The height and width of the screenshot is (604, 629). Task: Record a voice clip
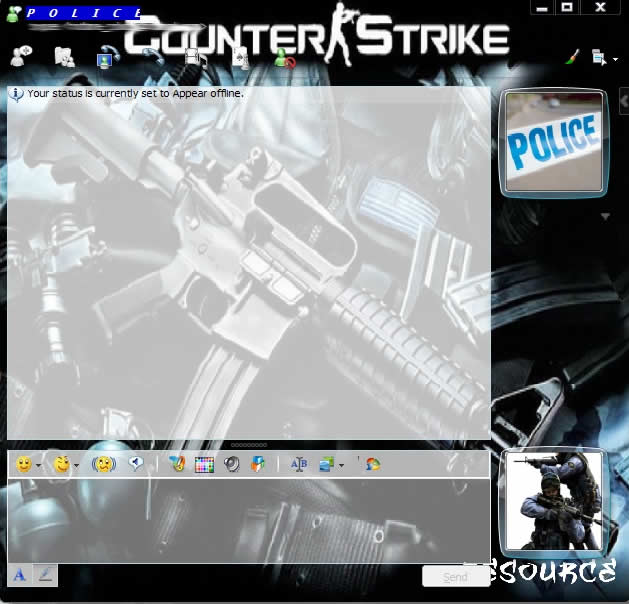[x=136, y=464]
